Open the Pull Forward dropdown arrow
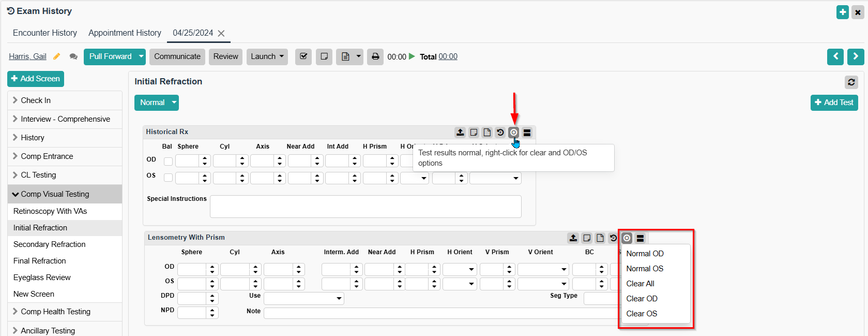868x336 pixels. tap(141, 56)
